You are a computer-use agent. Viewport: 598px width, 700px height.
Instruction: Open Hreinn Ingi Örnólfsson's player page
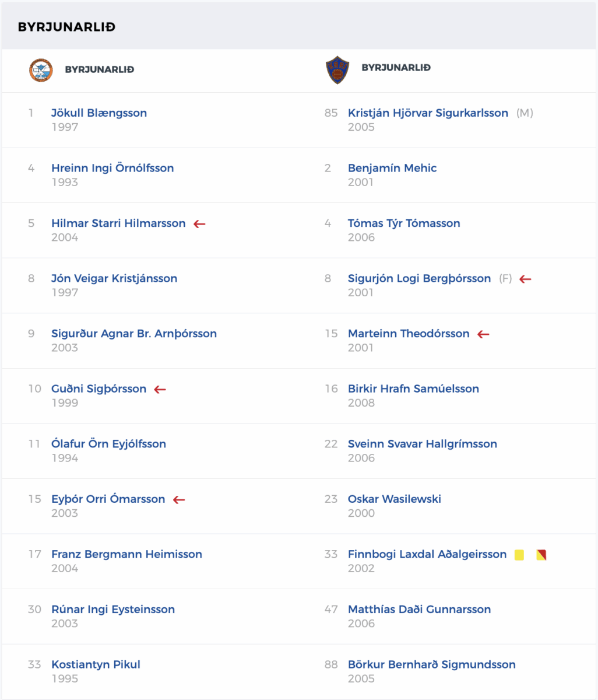pos(112,168)
